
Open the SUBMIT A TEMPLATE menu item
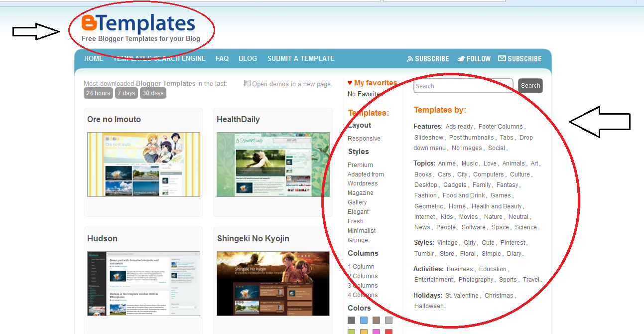coord(300,58)
